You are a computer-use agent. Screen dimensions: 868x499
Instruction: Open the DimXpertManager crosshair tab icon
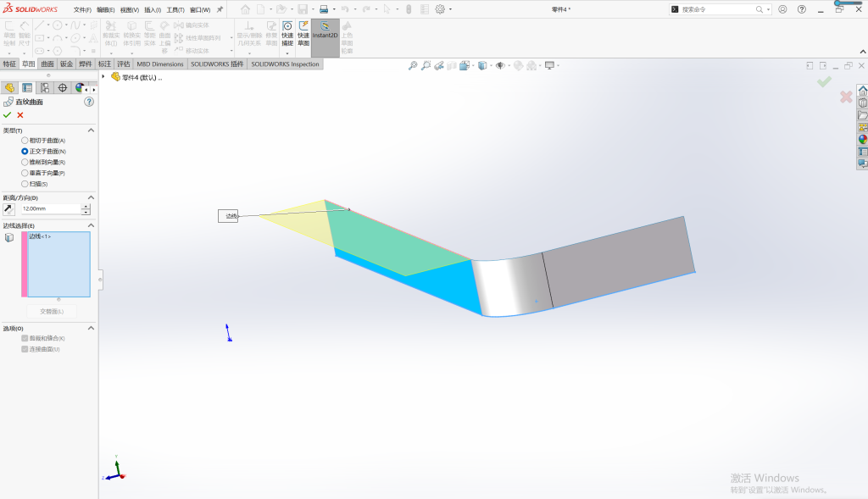(x=63, y=88)
